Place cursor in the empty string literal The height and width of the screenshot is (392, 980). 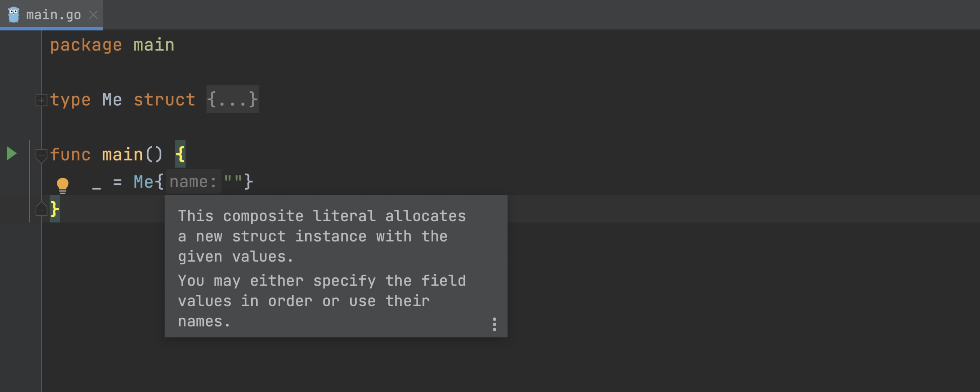(x=233, y=179)
